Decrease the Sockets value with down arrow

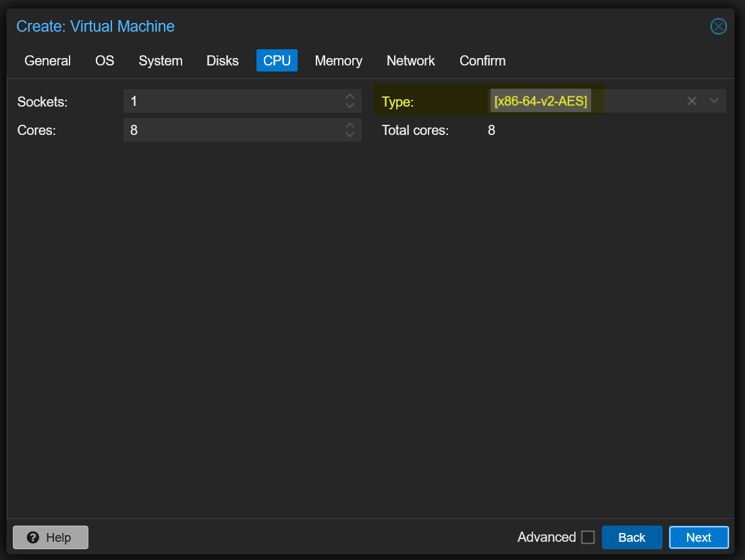click(350, 106)
